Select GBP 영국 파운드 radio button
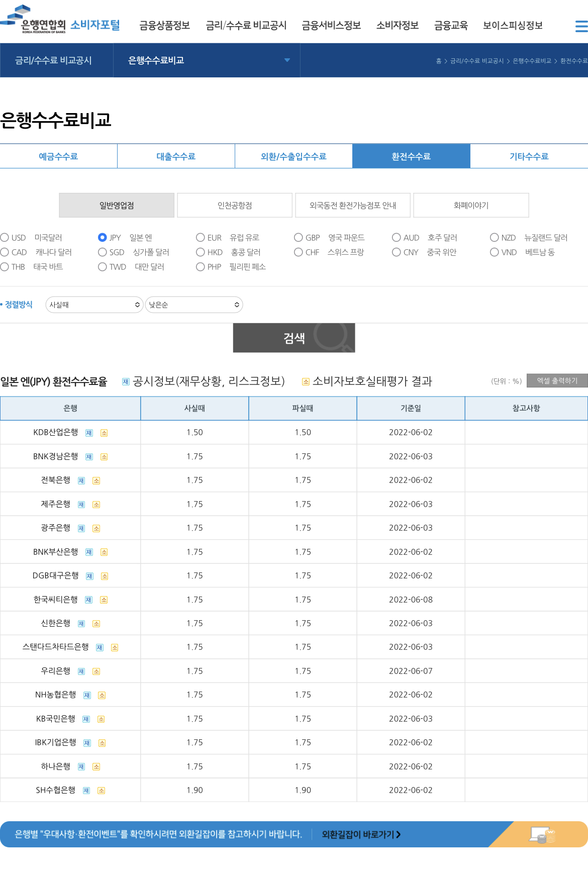The width and height of the screenshot is (588, 873). pyautogui.click(x=299, y=238)
